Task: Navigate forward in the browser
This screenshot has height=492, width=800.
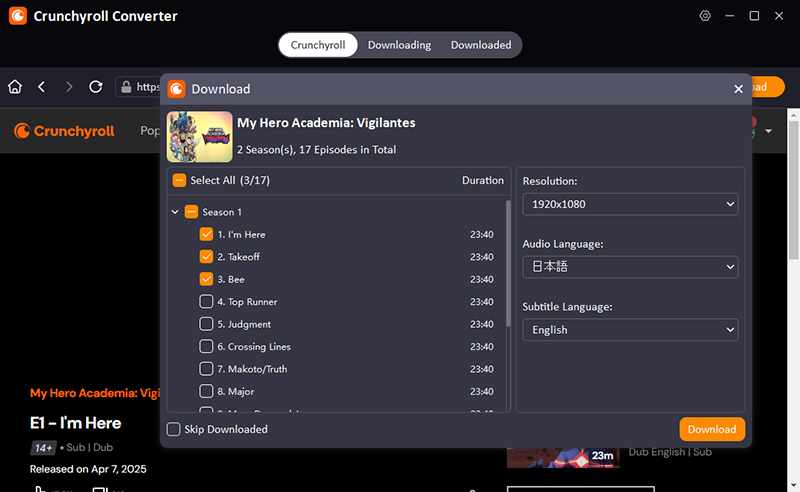Action: (69, 87)
